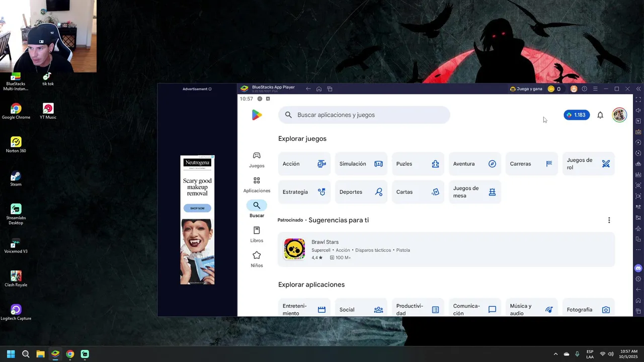
Task: Open the Sugerencias para ti options menu
Action: 609,220
